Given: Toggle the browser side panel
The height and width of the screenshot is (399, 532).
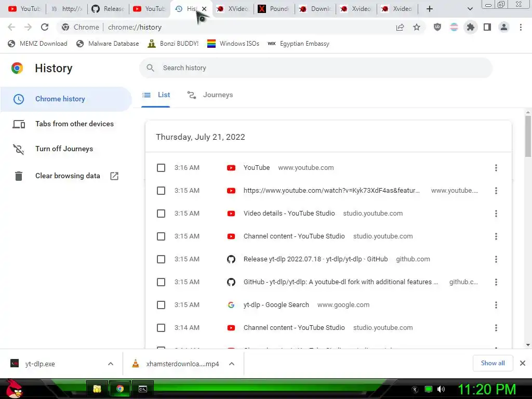Looking at the screenshot, I should 487,27.
